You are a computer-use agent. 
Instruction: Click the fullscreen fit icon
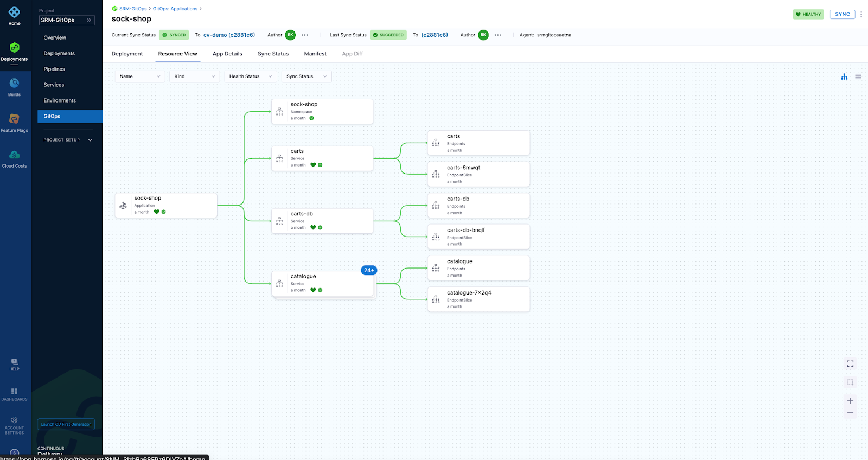tap(850, 363)
